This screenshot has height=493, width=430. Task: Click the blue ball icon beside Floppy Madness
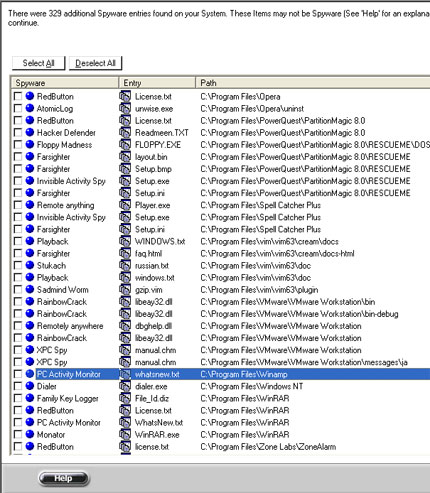coord(30,144)
